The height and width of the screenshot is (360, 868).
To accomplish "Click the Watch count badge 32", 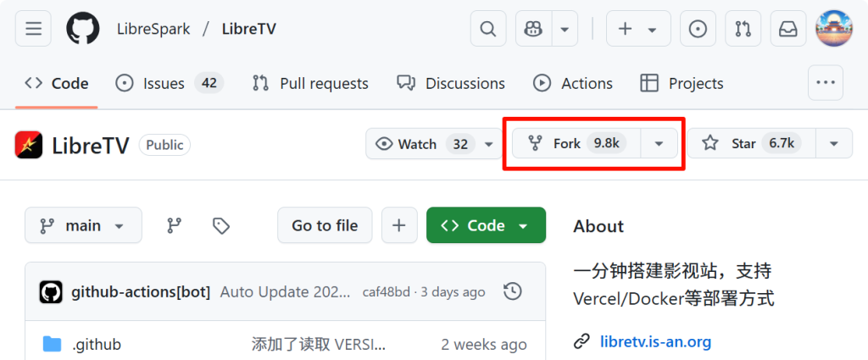I will tap(460, 144).
